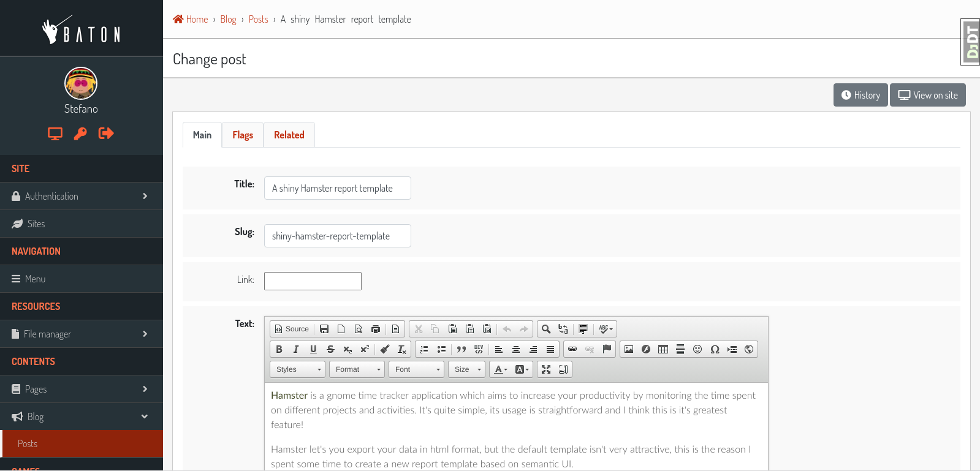The height and width of the screenshot is (471, 980).
Task: Toggle the numbered list
Action: coord(424,349)
